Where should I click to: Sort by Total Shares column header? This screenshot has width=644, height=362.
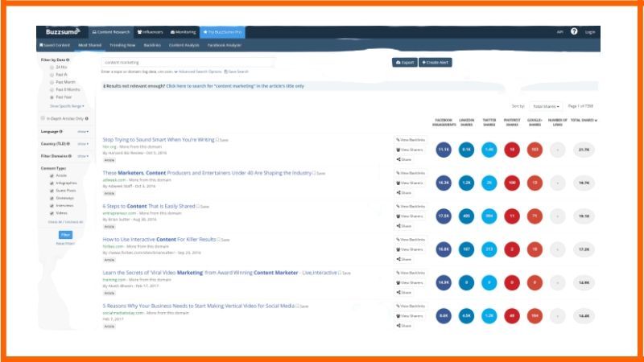[584, 120]
